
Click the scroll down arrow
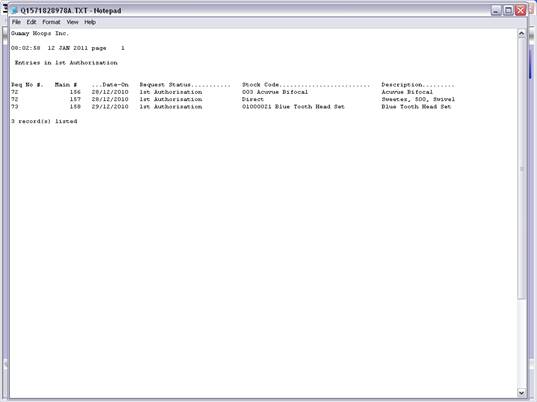521,393
